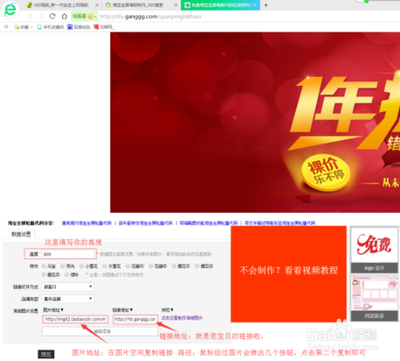Screen dimensions: 400x361
Task: Click the first blue carousel code link
Action: (87, 223)
